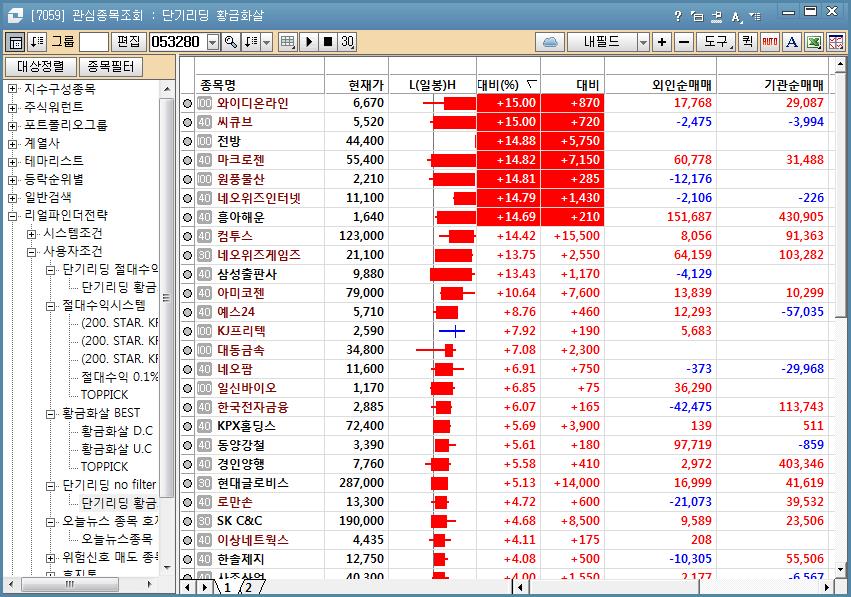Click the sort arrow in the 대비(%) header
851x597 pixels.
(531, 84)
